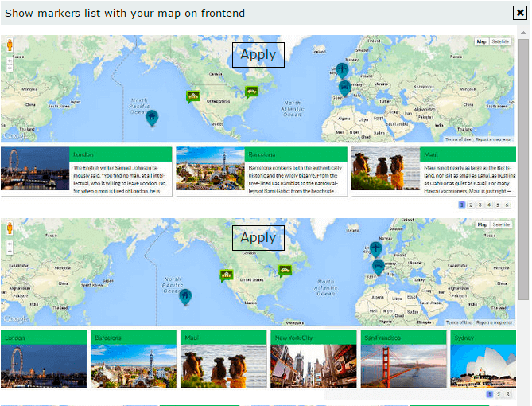Apply the lower map layout with six thumbnails

[258, 237]
